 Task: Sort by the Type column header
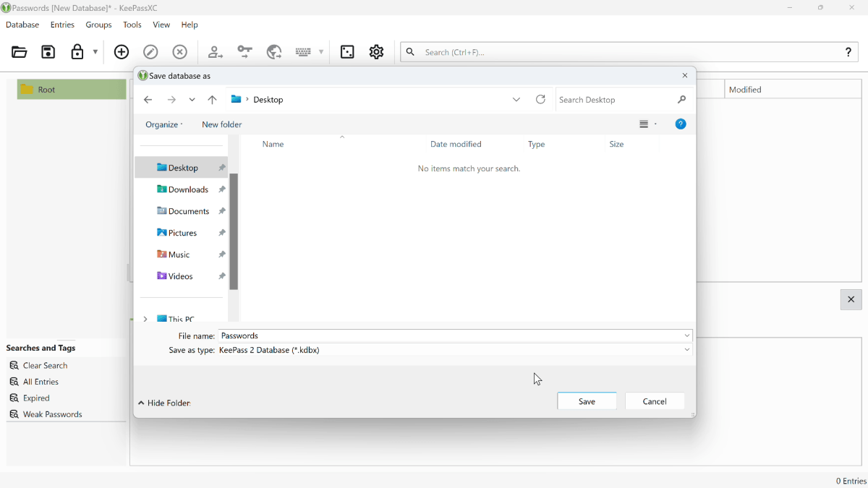tap(537, 145)
